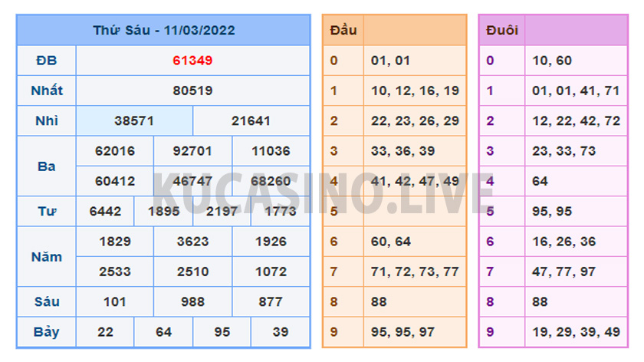
Task: Select Đuôi row values 19, 29, 39, 49
Action: tap(577, 332)
